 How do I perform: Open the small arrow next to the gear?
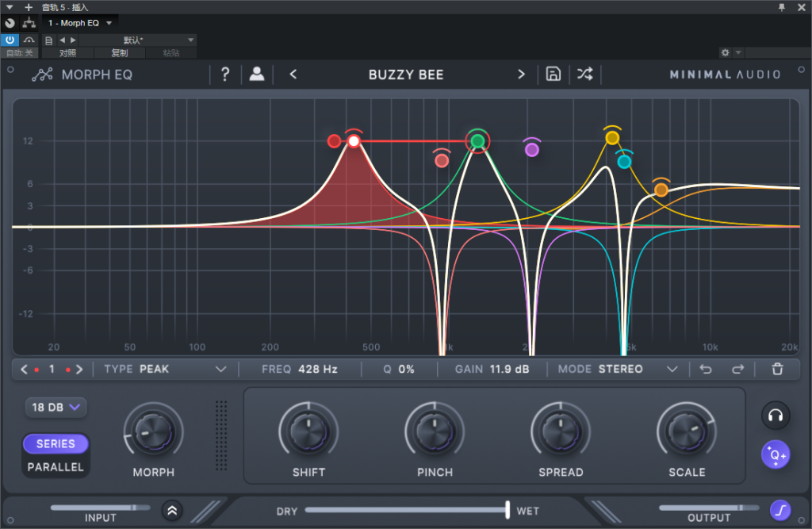pyautogui.click(x=738, y=52)
